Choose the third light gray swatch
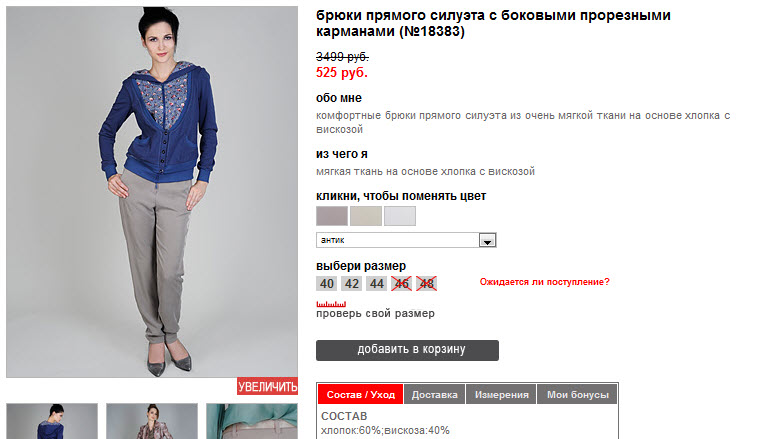775x439 pixels. 399,216
